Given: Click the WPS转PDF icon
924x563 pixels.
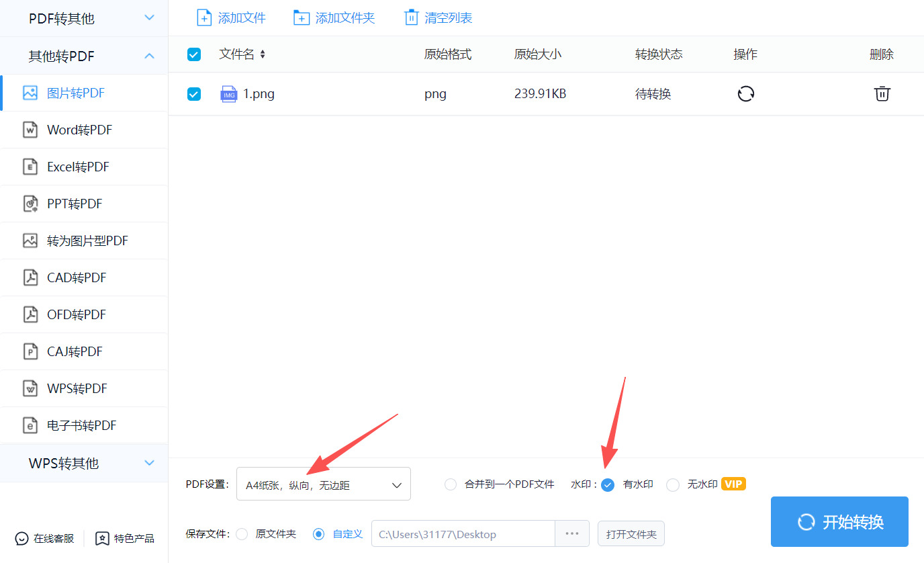Looking at the screenshot, I should point(30,388).
